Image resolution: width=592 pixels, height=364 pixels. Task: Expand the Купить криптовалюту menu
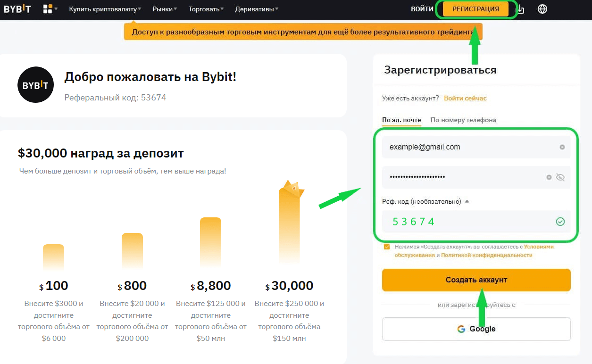pyautogui.click(x=105, y=9)
